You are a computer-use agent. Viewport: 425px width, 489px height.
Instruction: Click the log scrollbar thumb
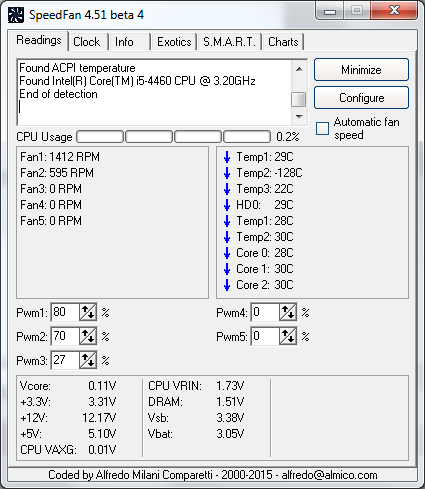click(x=299, y=99)
